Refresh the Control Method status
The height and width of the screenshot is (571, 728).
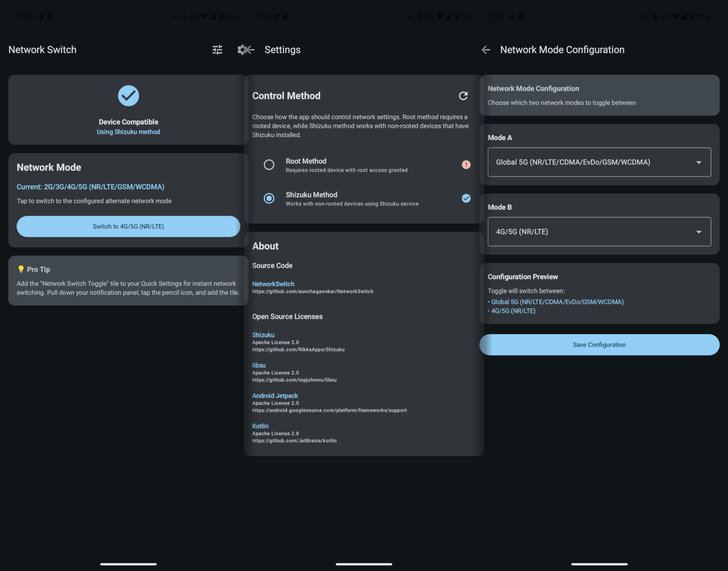coord(463,96)
